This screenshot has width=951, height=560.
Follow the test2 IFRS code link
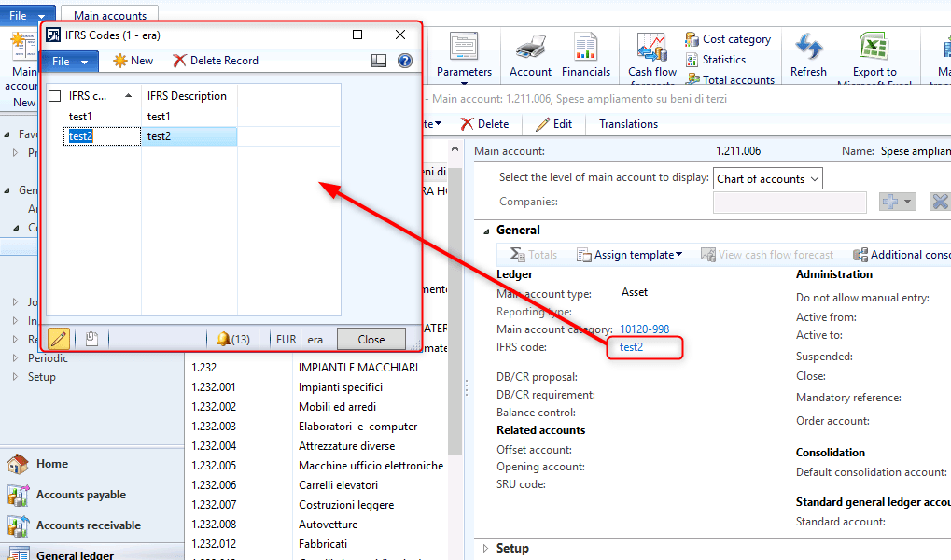tap(631, 347)
